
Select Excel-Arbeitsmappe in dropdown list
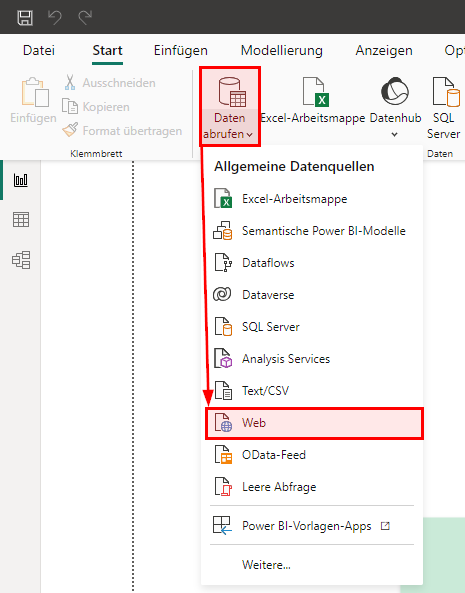click(312, 199)
